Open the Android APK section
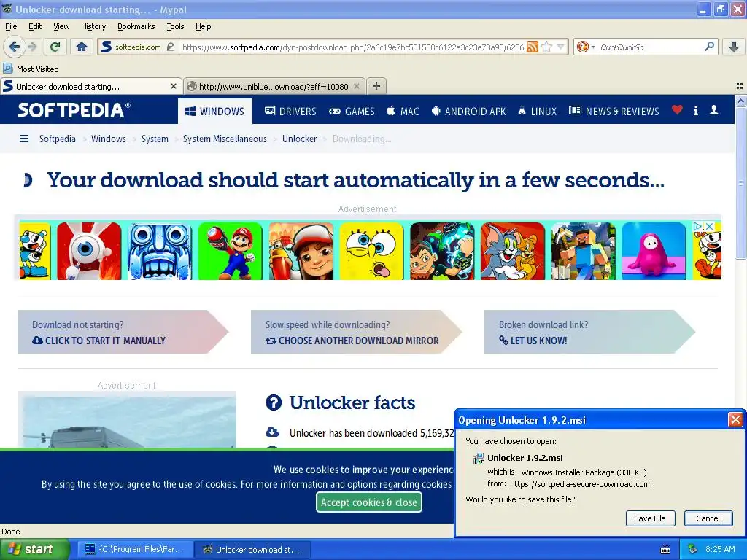Viewport: 747px width, 560px height. 468,112
